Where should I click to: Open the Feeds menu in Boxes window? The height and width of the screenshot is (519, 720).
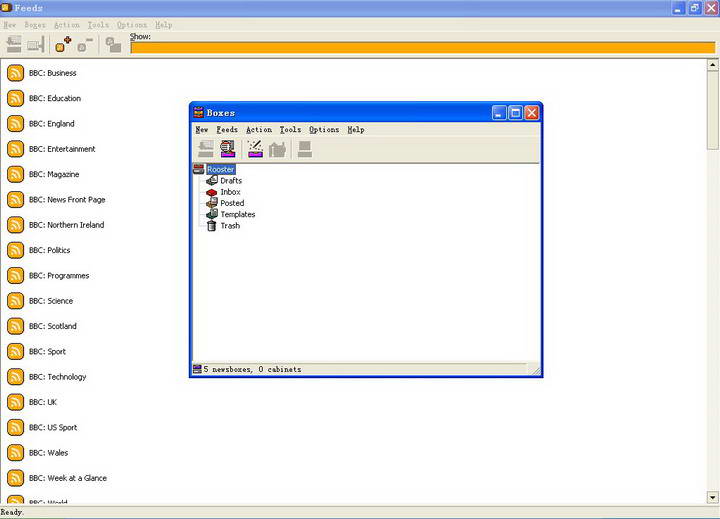click(x=227, y=130)
